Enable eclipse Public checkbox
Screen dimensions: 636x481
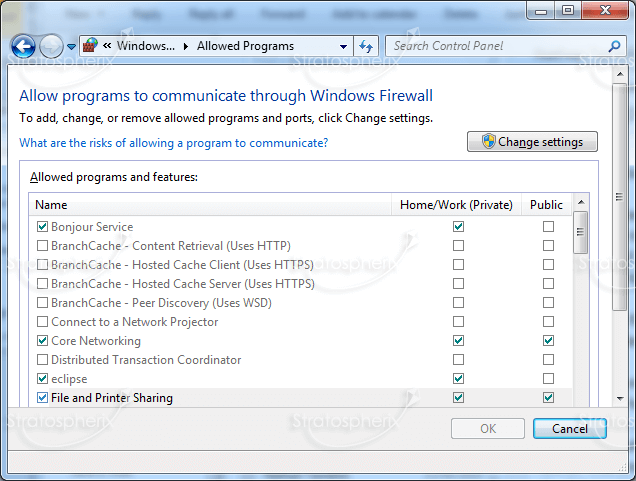point(548,378)
